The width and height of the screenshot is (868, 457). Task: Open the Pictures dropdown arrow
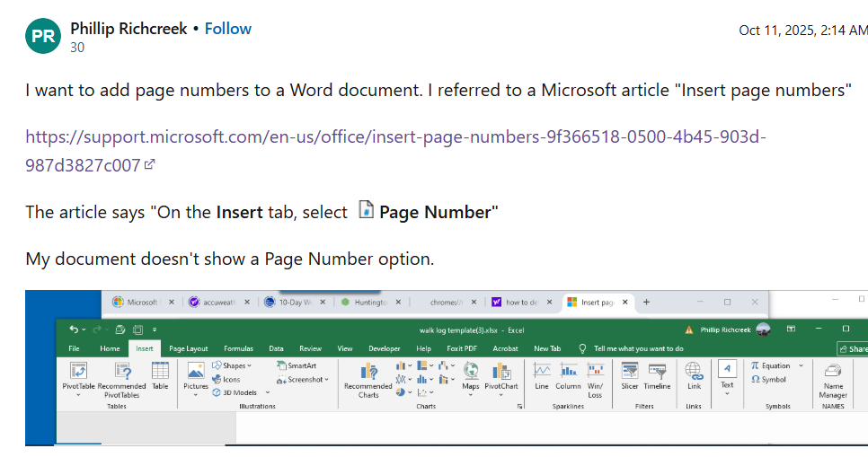195,395
